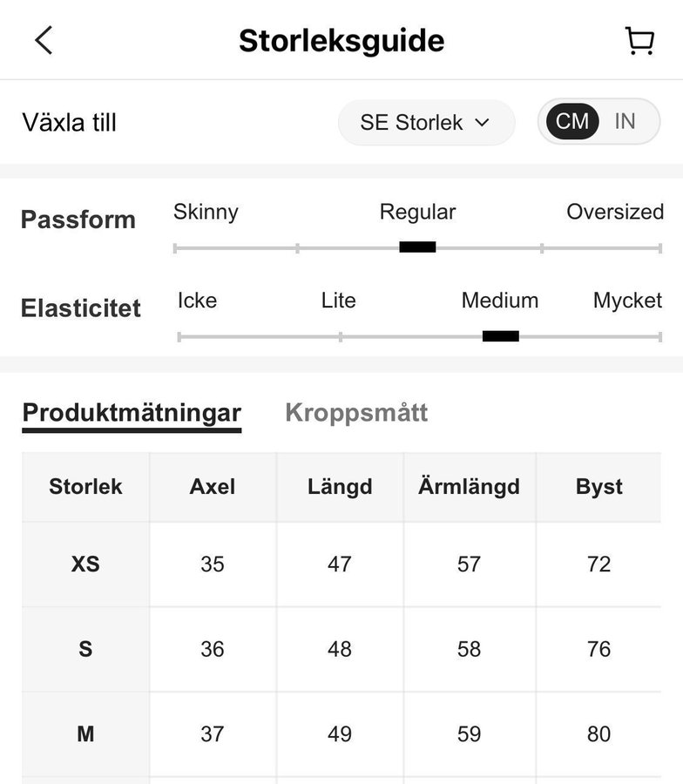Click the Byst column header
The height and width of the screenshot is (784, 683).
598,487
